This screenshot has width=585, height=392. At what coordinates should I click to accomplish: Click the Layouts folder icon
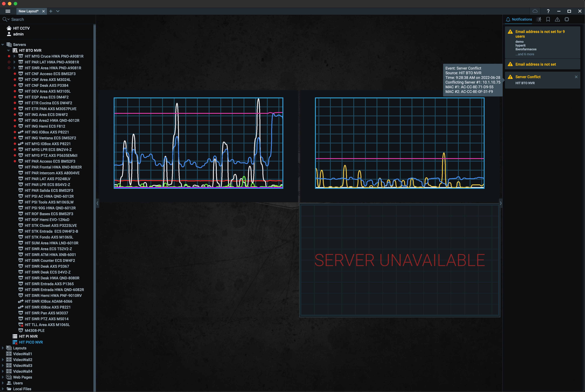pos(9,348)
